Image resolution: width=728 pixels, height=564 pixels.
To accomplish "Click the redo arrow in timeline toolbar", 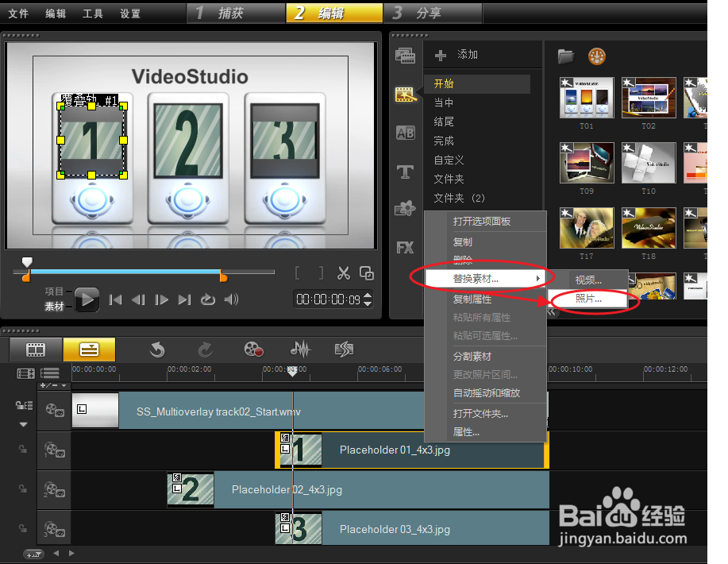I will [205, 350].
